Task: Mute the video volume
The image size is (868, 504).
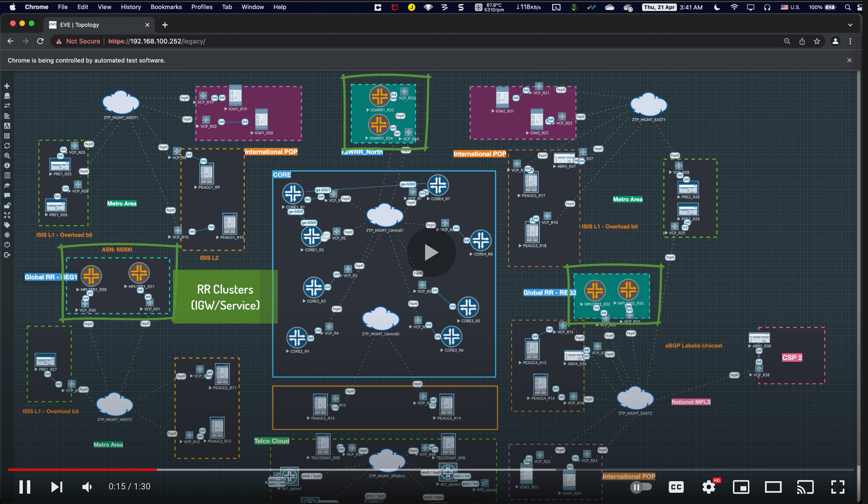Action: (87, 487)
